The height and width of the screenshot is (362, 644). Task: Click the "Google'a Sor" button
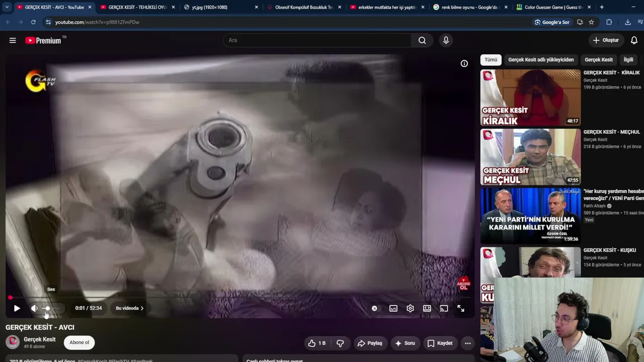coord(552,22)
